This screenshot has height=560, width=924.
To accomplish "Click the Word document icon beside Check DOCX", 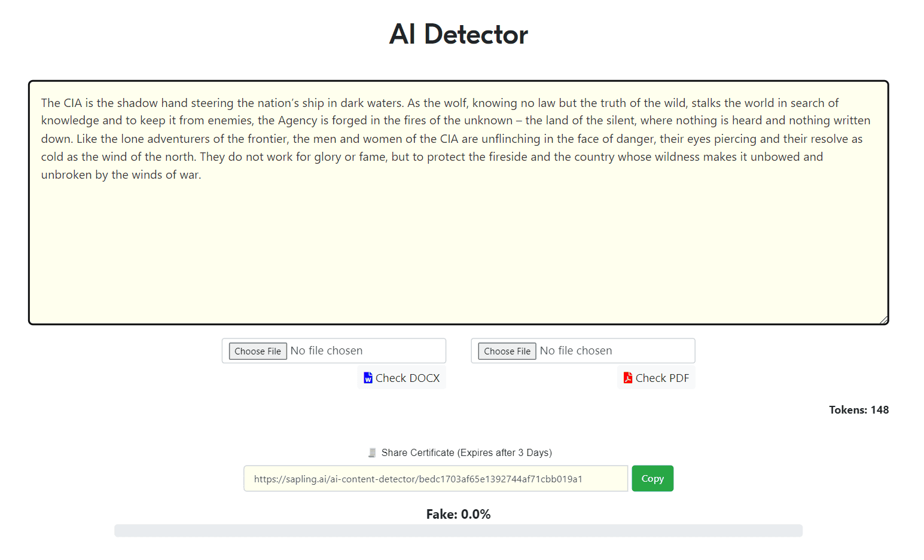I will pyautogui.click(x=368, y=378).
